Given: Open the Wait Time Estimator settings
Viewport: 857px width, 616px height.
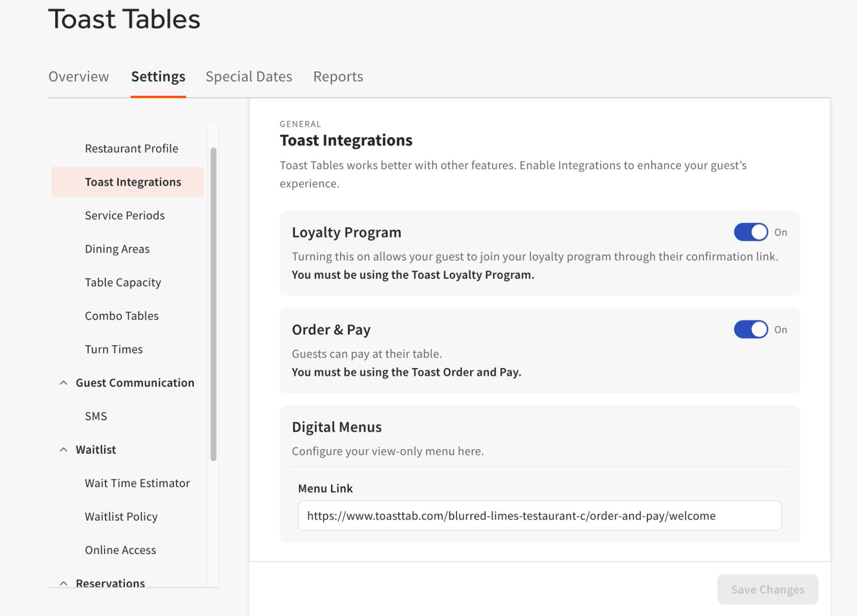Looking at the screenshot, I should click(x=137, y=483).
